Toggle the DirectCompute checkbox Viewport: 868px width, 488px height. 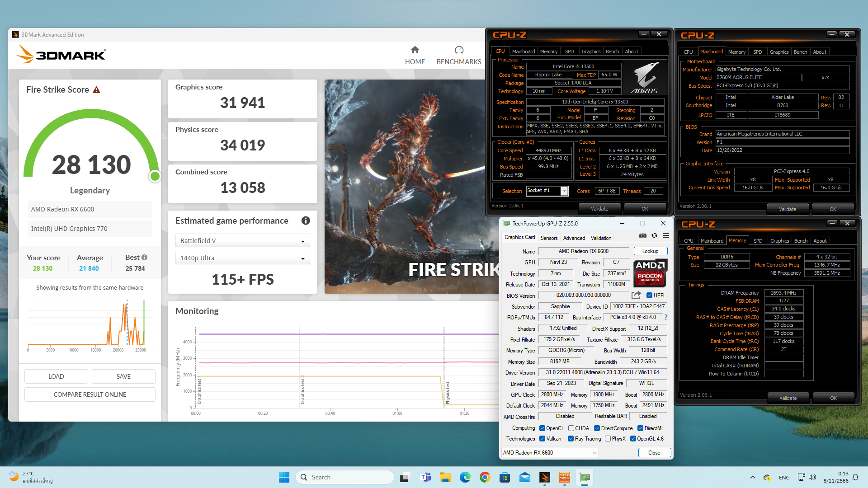tap(597, 428)
